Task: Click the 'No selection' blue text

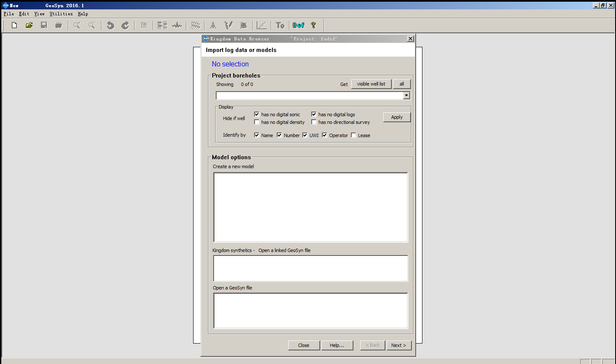Action: (230, 64)
